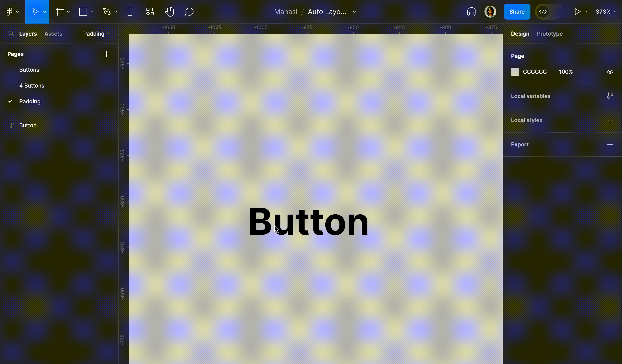The height and width of the screenshot is (364, 622).
Task: Open the 4 Buttons page
Action: (32, 86)
